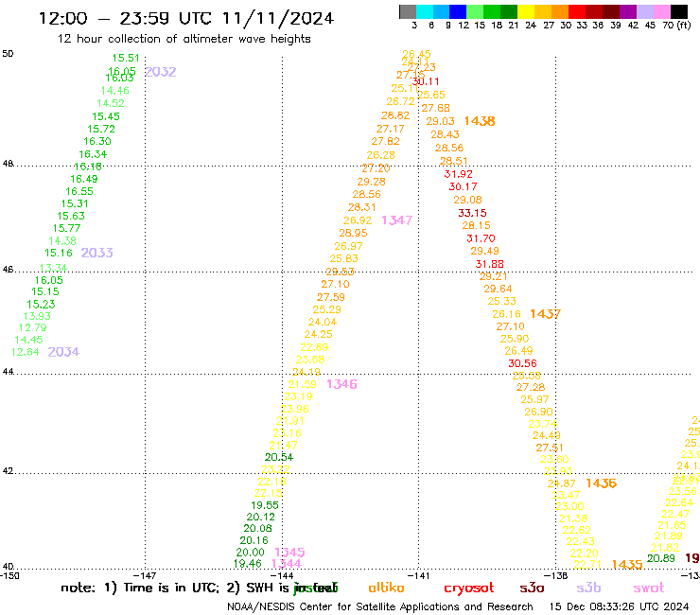Click the yellow 24 ft legend swatch
The width and height of the screenshot is (700, 615).
point(526,11)
